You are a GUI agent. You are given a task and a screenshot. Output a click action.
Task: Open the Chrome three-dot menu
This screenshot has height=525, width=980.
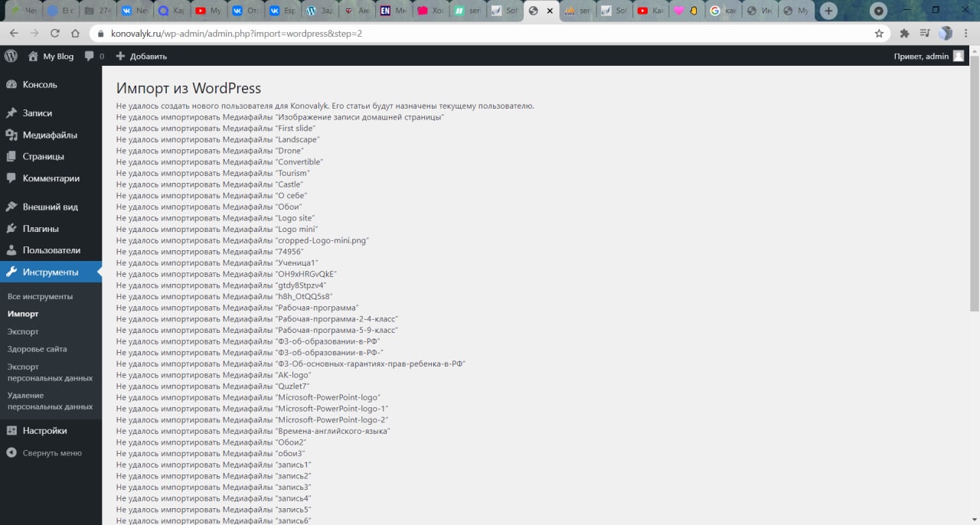pyautogui.click(x=966, y=34)
